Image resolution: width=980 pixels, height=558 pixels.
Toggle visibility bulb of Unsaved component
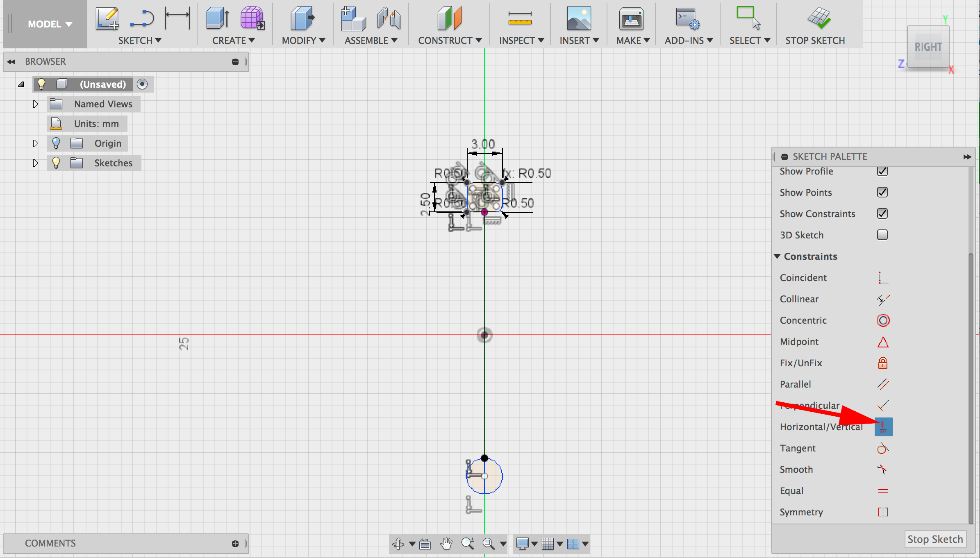[x=41, y=84]
